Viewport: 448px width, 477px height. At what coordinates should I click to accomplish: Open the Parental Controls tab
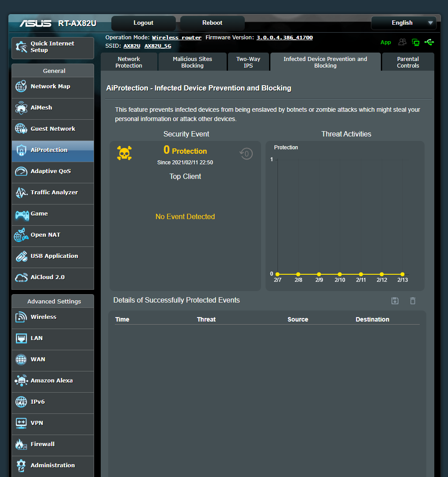408,62
